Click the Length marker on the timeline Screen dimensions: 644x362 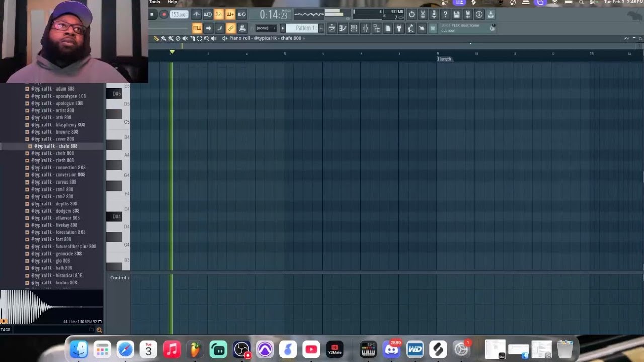[444, 59]
